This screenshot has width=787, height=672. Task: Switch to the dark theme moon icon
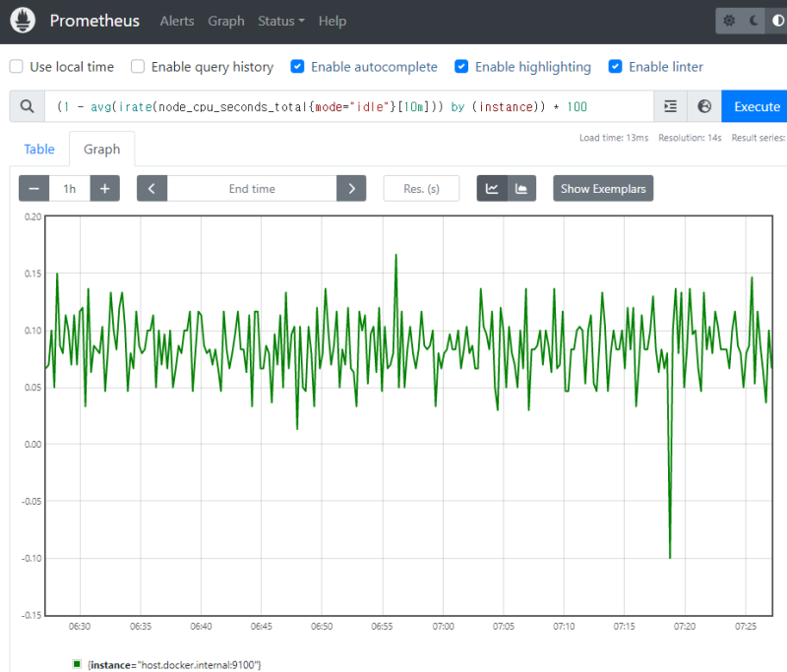[x=755, y=21]
